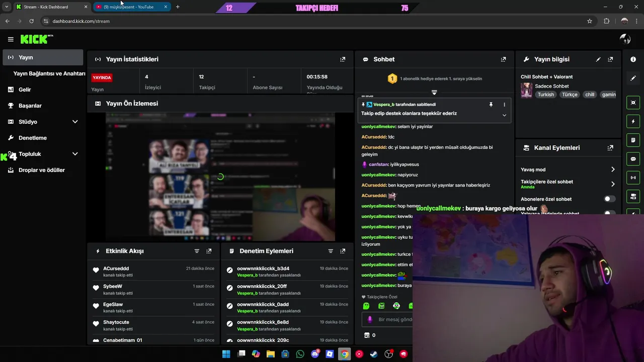Reload the dashboard page
The image size is (644, 362).
coord(31,21)
